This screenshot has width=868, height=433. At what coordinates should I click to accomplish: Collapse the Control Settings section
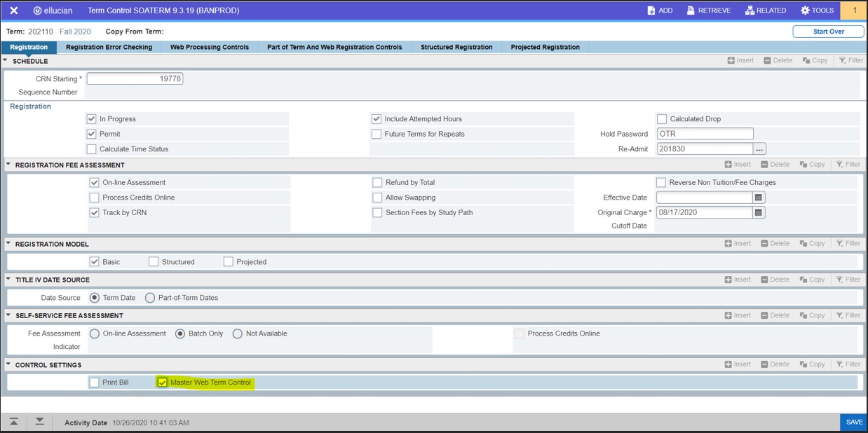click(8, 365)
